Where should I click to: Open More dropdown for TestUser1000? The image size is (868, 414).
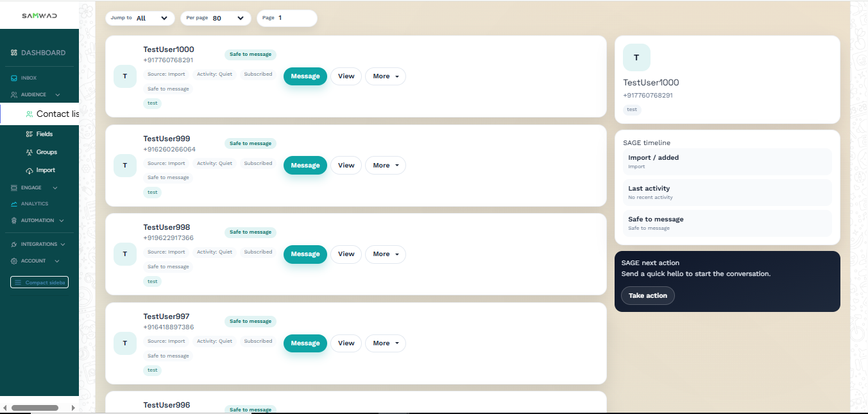[x=385, y=76]
